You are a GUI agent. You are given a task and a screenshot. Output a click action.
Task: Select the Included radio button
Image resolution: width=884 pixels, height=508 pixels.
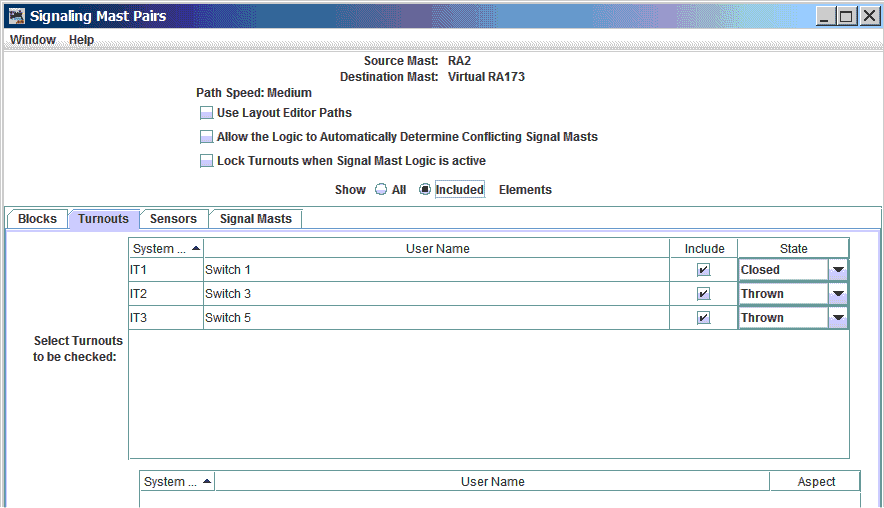[x=425, y=189]
